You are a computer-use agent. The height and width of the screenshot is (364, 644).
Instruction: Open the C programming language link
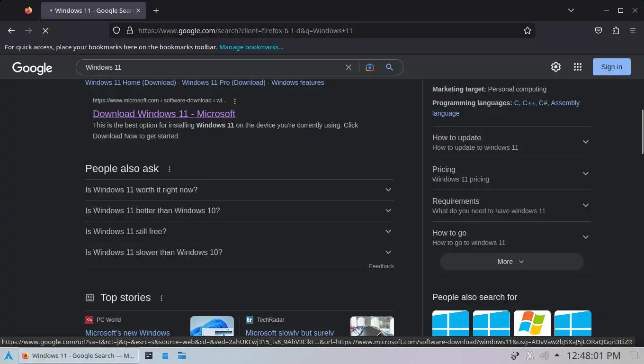(517, 103)
